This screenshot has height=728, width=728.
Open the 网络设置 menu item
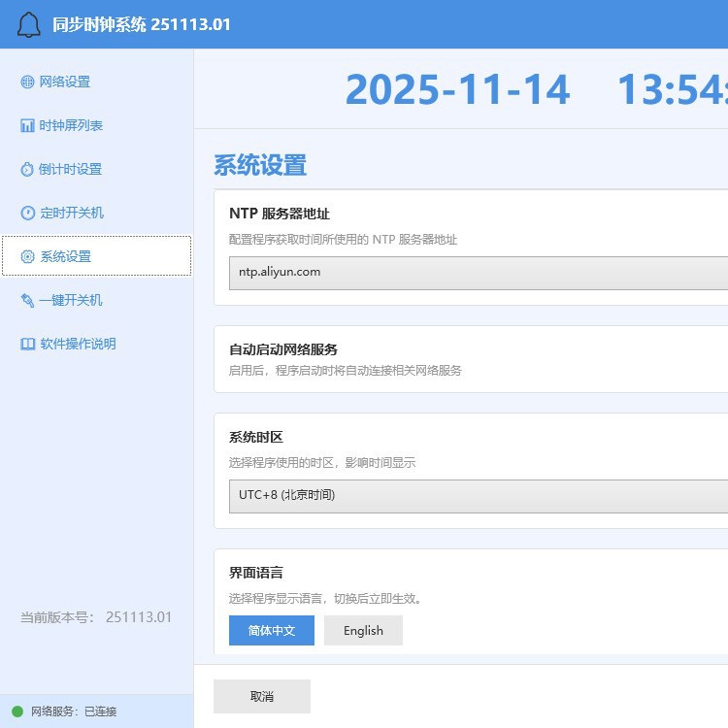coord(96,83)
